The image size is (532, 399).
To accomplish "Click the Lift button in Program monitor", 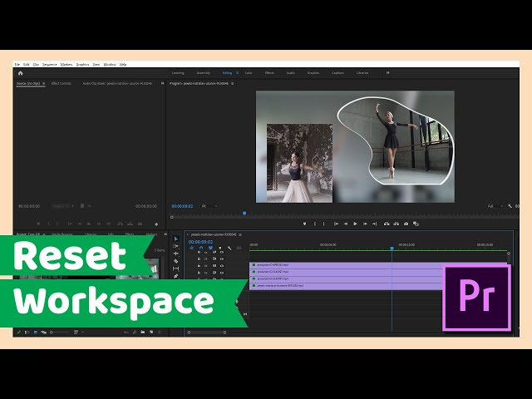I will pyautogui.click(x=387, y=224).
